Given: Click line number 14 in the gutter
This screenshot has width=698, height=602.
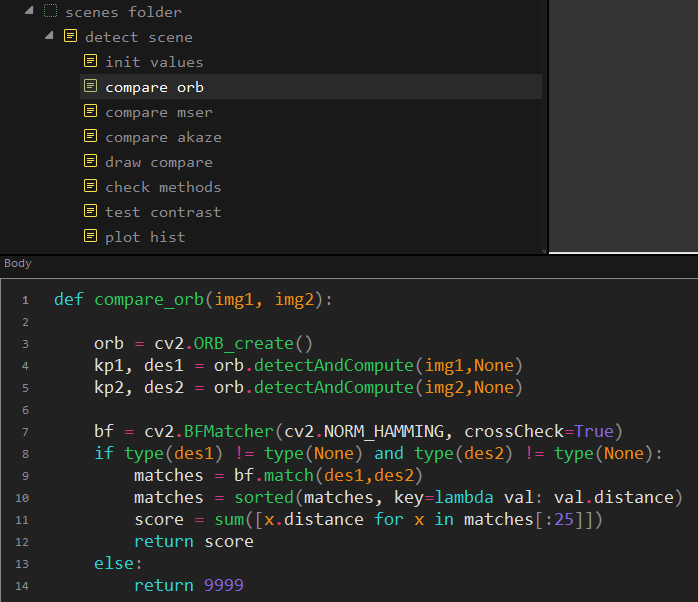Looking at the screenshot, I should (22, 586).
